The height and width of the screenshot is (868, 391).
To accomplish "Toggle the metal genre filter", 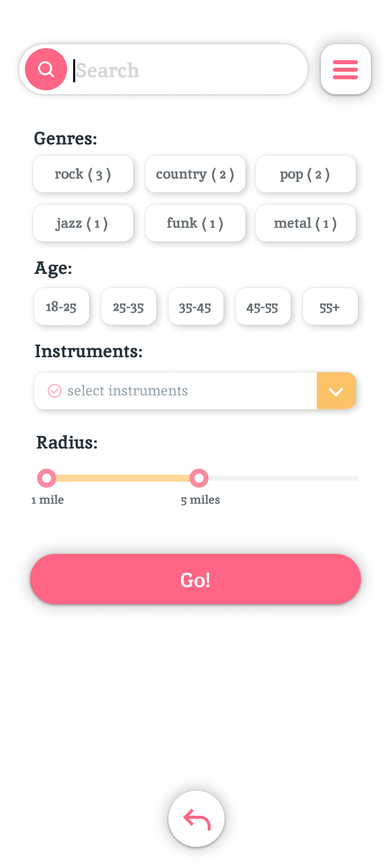I will [x=305, y=223].
